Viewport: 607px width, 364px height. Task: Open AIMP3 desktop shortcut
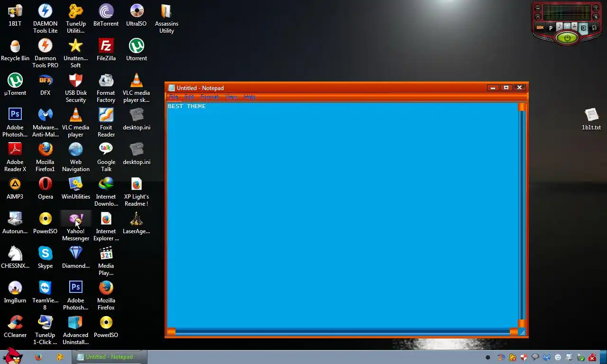tap(15, 188)
